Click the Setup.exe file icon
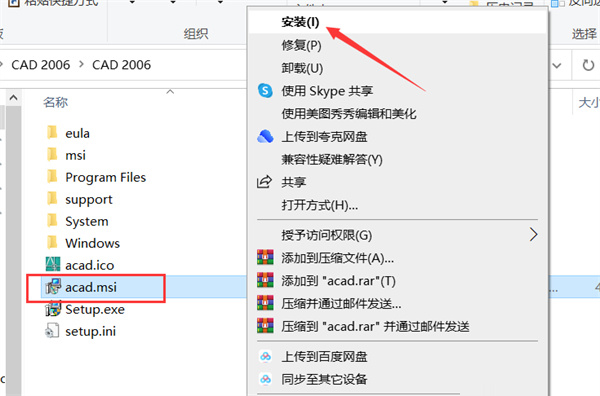The height and width of the screenshot is (396, 600). 53,309
